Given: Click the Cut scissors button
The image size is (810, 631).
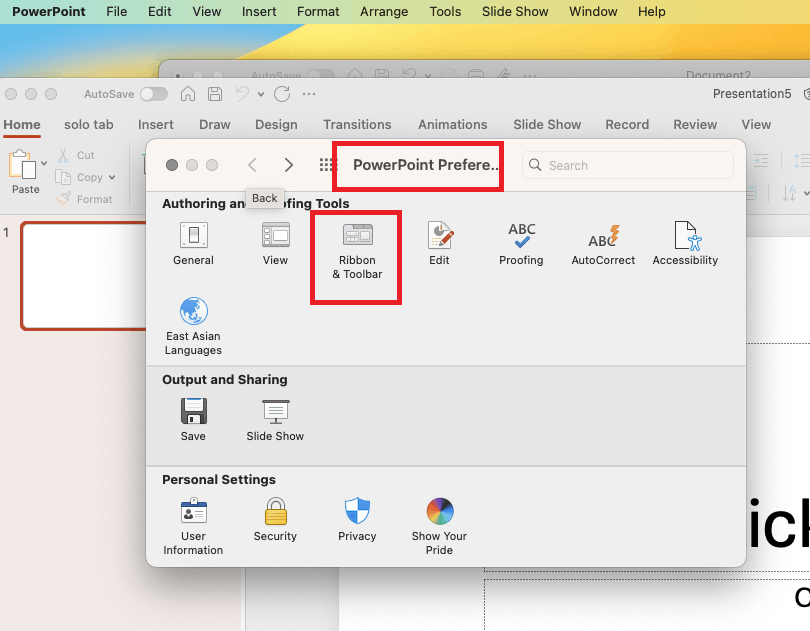Looking at the screenshot, I should tap(76, 155).
